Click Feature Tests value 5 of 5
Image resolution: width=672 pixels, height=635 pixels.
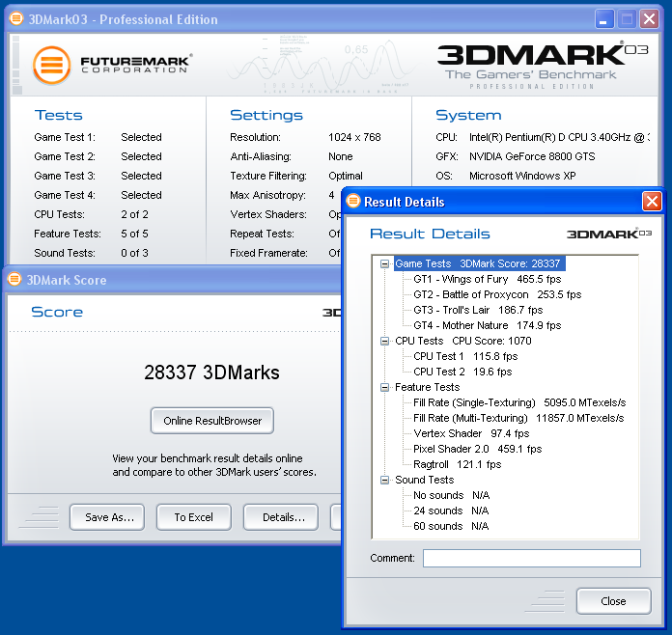click(x=134, y=234)
